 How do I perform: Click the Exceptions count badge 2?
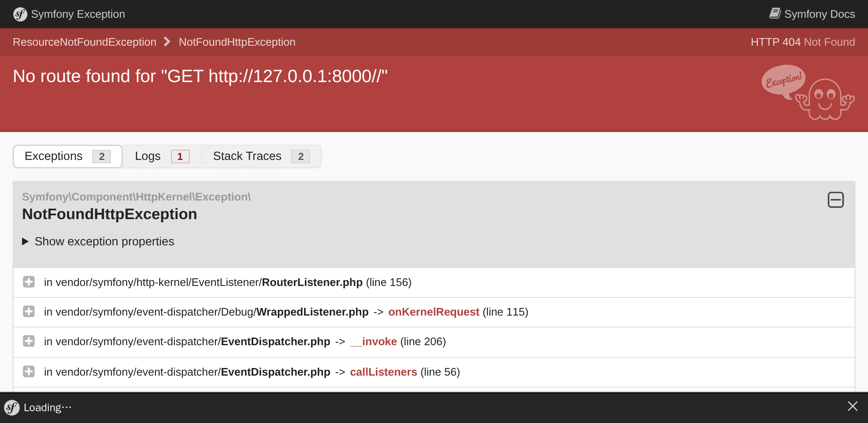[102, 157]
